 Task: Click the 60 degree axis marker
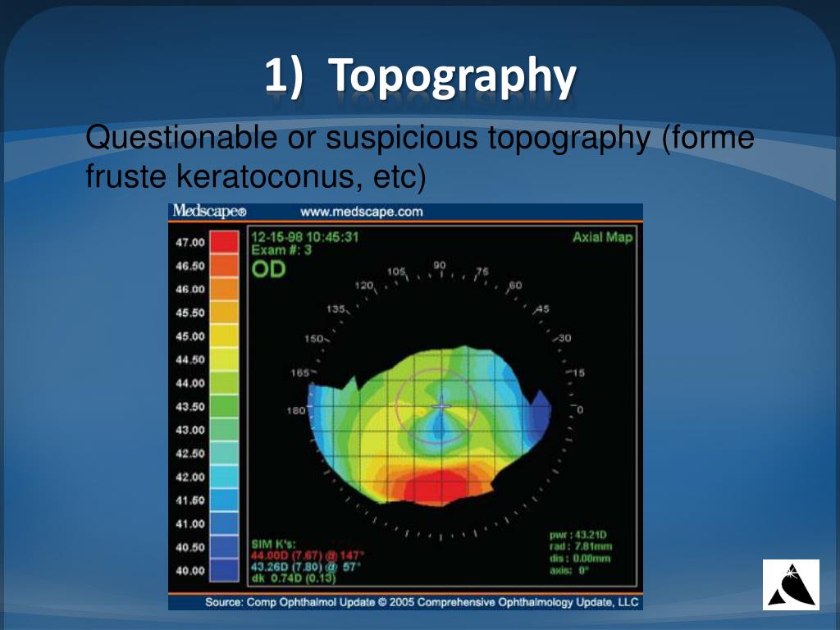[515, 285]
